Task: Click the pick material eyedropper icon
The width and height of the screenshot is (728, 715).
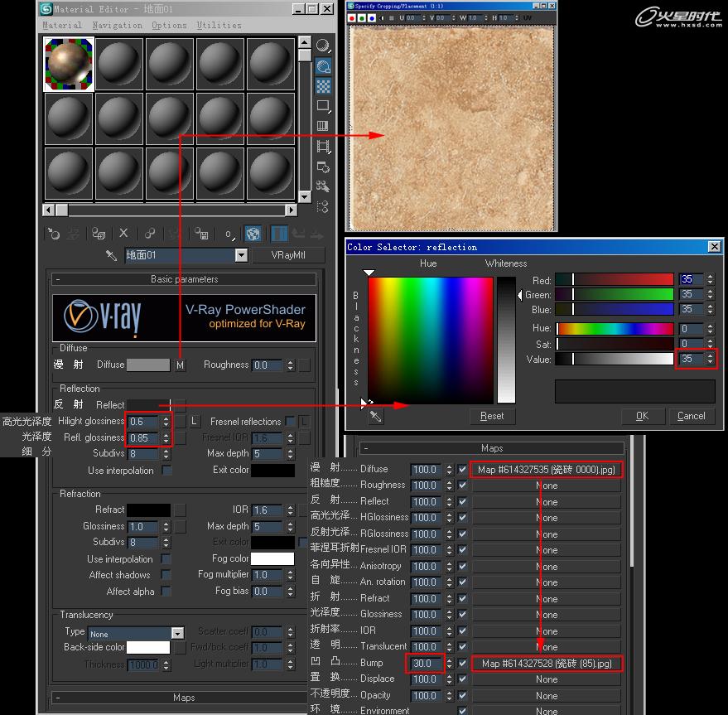Action: click(x=112, y=255)
